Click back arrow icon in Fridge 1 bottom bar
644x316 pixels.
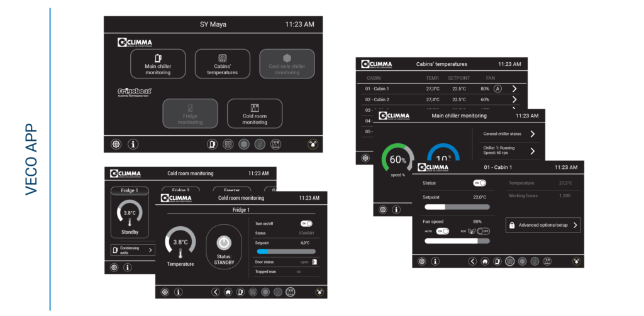point(216,291)
